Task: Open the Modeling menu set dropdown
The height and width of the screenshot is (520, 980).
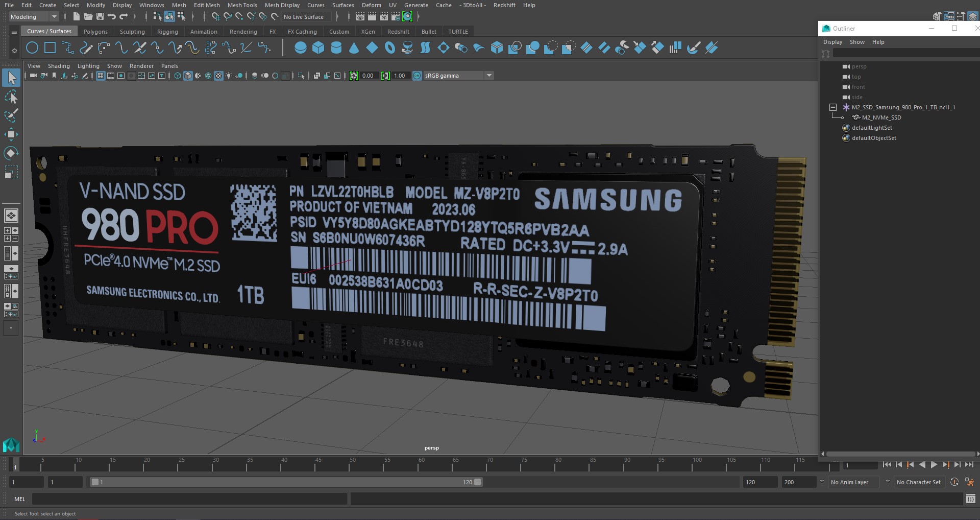Action: (34, 17)
